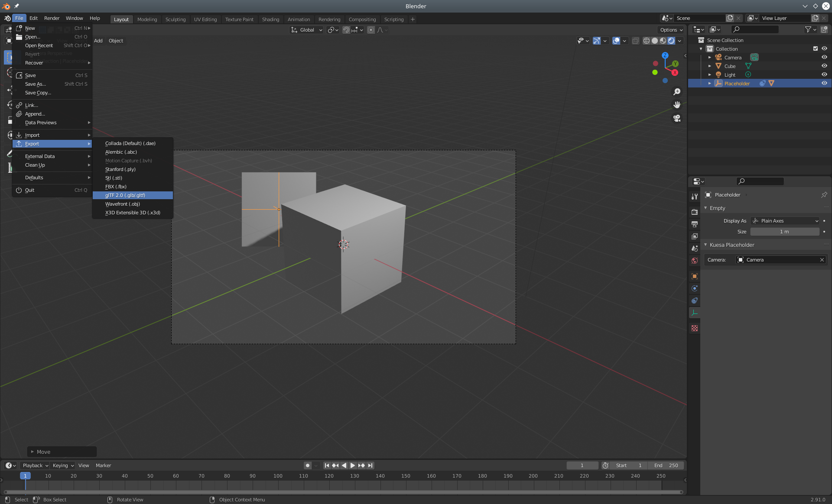This screenshot has width=832, height=504.
Task: Expand the Cube tree item
Action: click(x=709, y=66)
